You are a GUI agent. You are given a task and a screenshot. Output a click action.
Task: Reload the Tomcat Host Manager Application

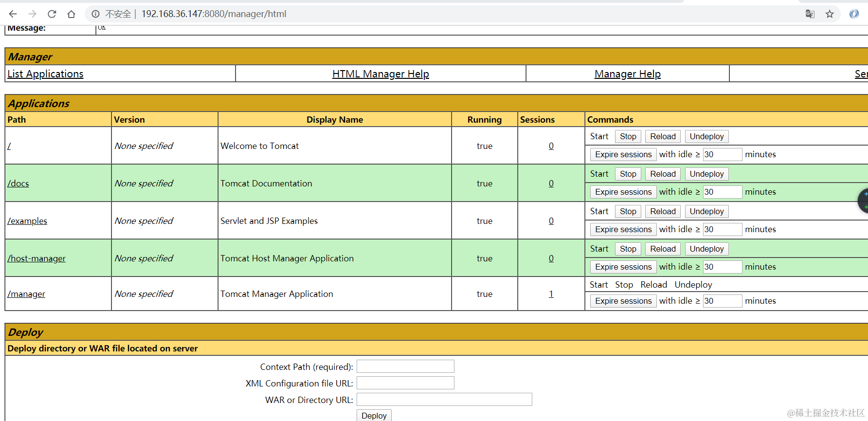click(663, 249)
